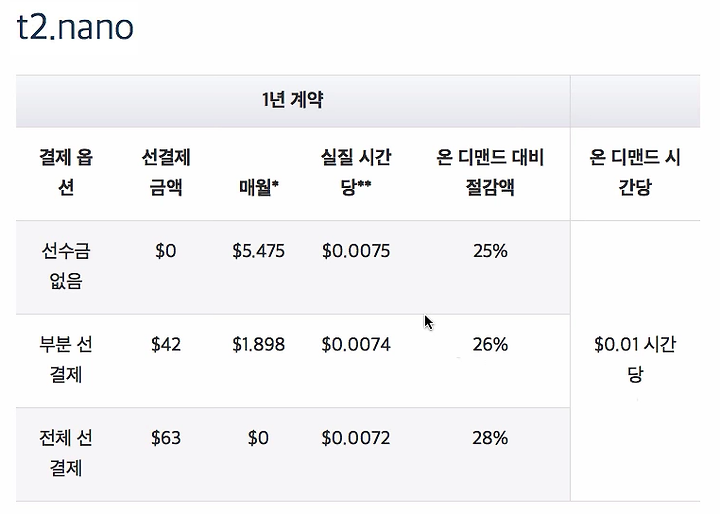Click the 매월* column header

(259, 187)
